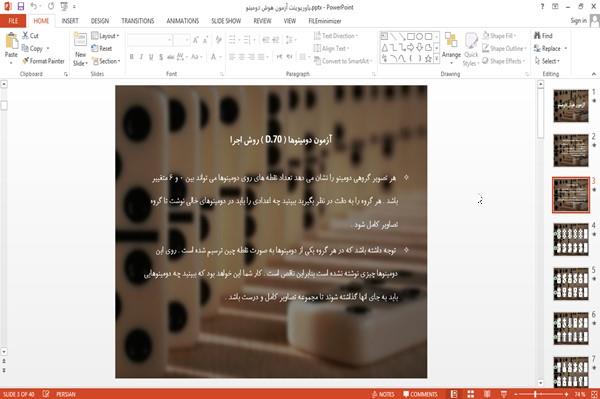600x399 pixels.
Task: Open the Shape Effects menu
Action: click(504, 61)
